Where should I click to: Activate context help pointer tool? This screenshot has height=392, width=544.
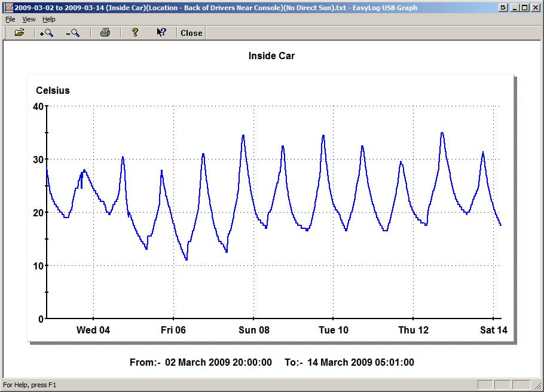point(161,33)
